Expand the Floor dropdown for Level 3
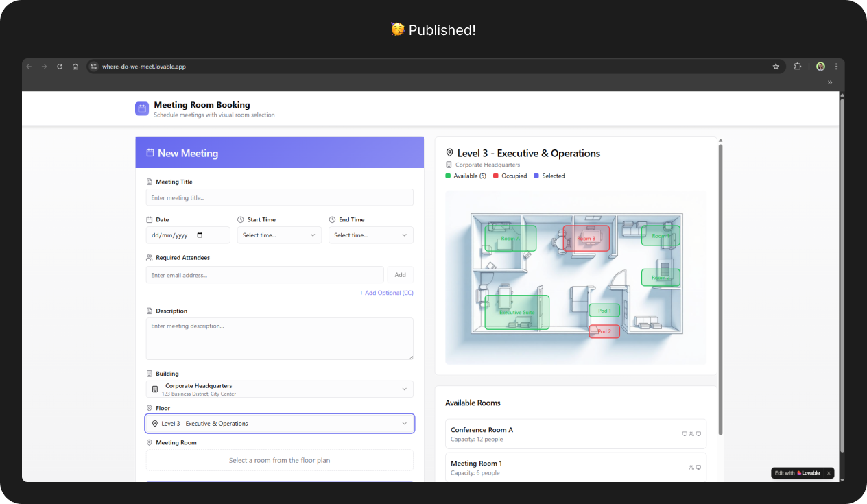This screenshot has height=504, width=867. coord(279,423)
